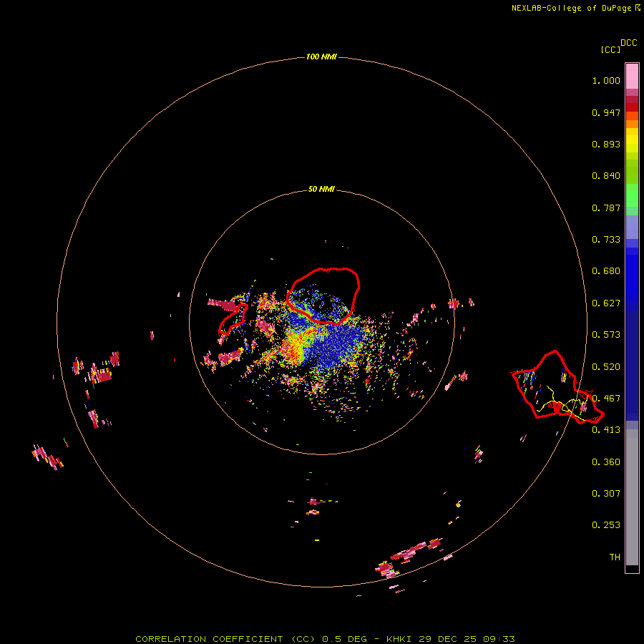Click the 0.840 scale value
The width and height of the screenshot is (644, 644).
(606, 176)
